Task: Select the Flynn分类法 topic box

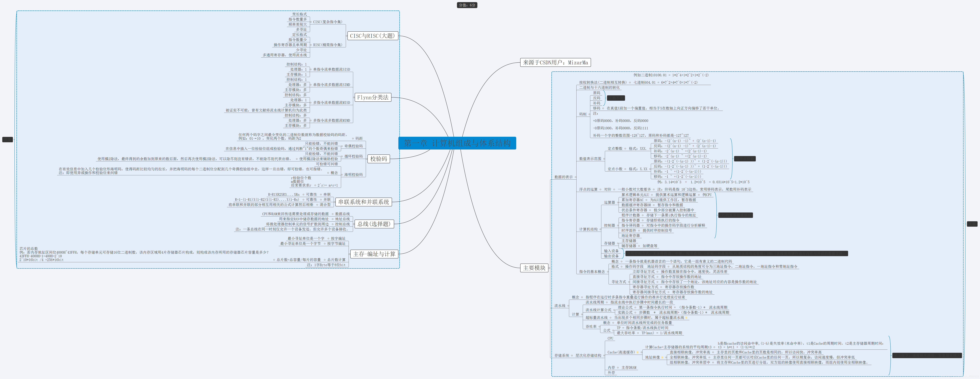Action: coord(373,97)
